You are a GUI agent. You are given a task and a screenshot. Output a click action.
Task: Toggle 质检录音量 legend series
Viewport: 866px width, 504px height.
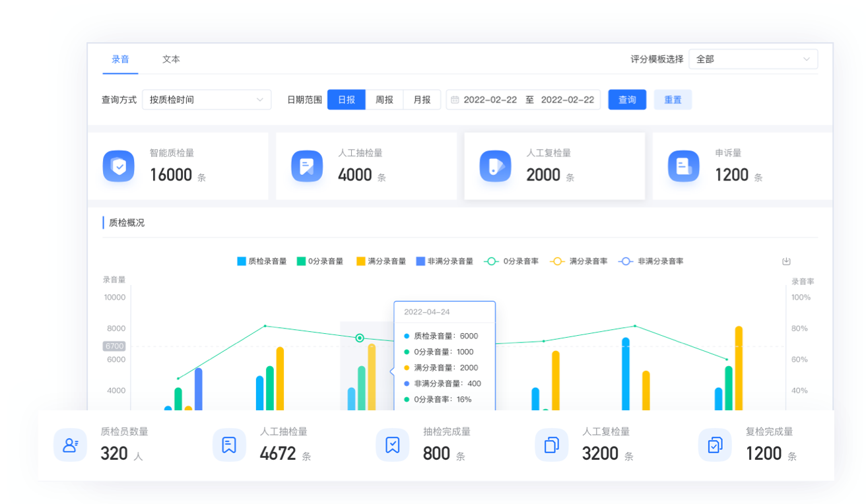coord(262,261)
